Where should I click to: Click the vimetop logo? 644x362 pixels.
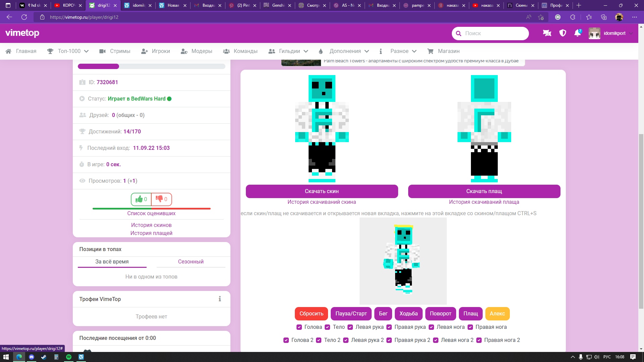[x=22, y=33]
